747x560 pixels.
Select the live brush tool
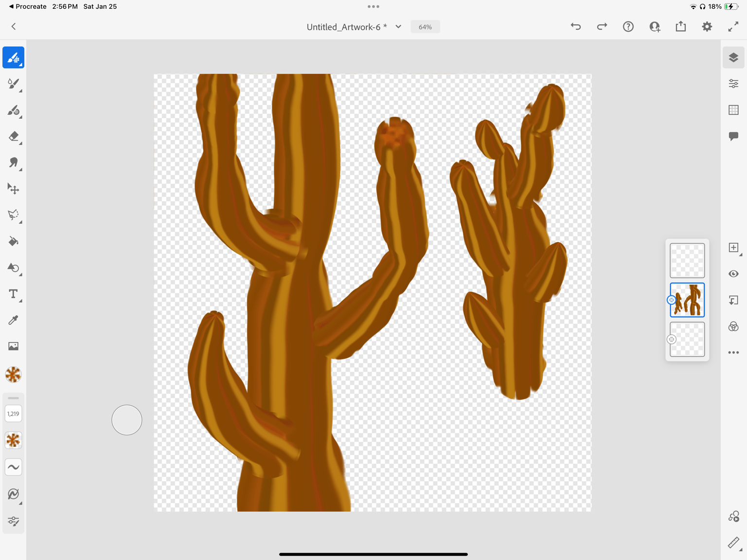(13, 84)
